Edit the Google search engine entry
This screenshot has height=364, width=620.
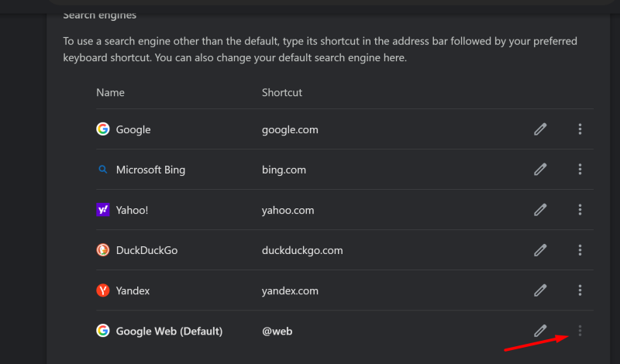(540, 129)
